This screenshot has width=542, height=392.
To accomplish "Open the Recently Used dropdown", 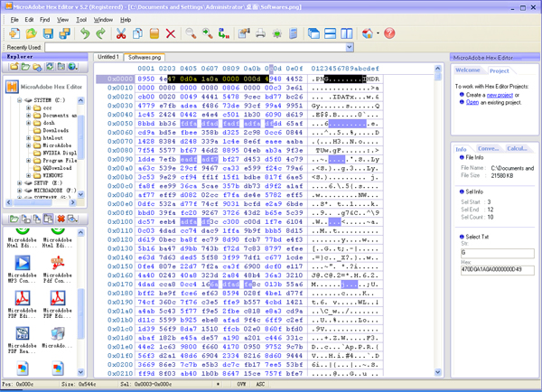I will (x=350, y=47).
